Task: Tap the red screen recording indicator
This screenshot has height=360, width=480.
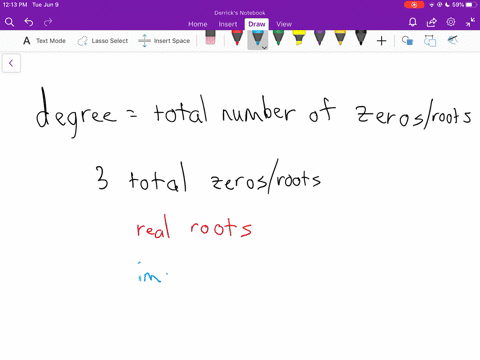Action: (x=414, y=5)
